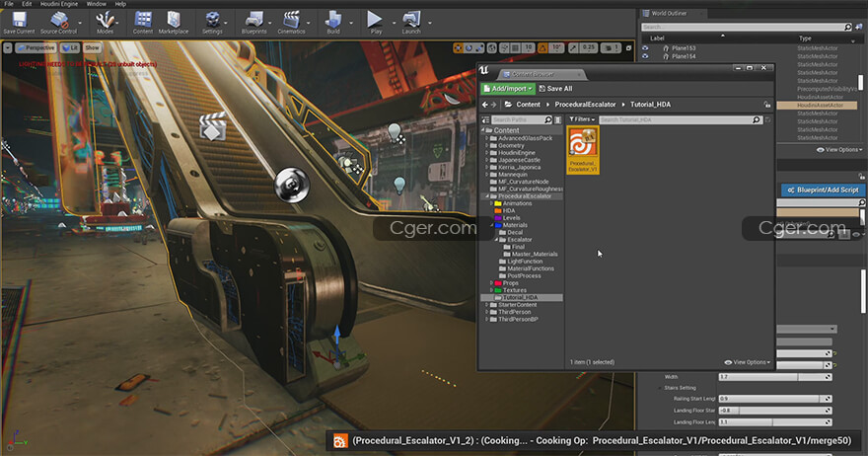Open the Filters dropdown in Content Browser
The width and height of the screenshot is (868, 456).
pyautogui.click(x=582, y=119)
